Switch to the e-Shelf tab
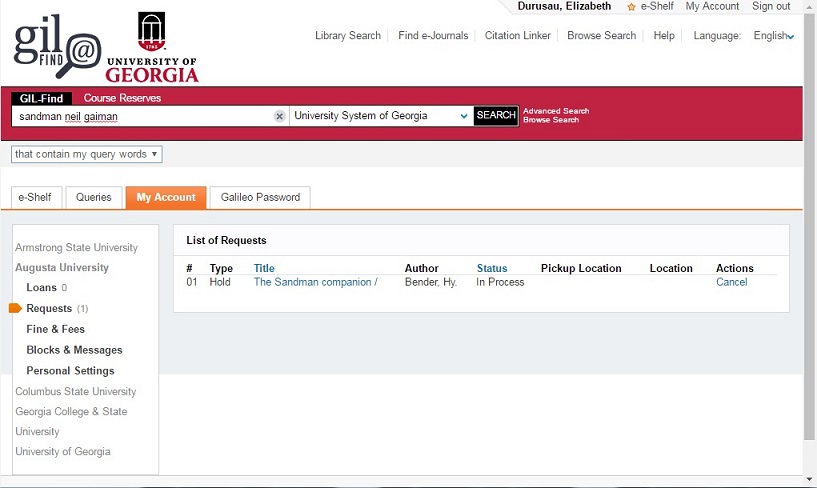This screenshot has height=488, width=817. click(x=35, y=197)
